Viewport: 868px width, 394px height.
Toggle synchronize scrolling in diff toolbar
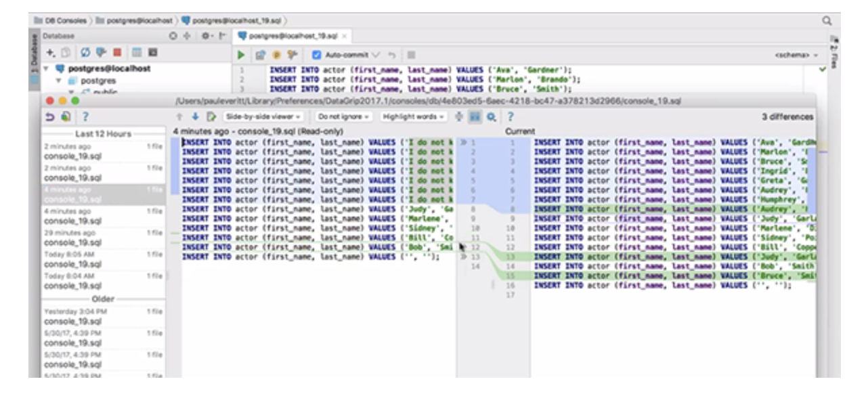pyautogui.click(x=475, y=117)
